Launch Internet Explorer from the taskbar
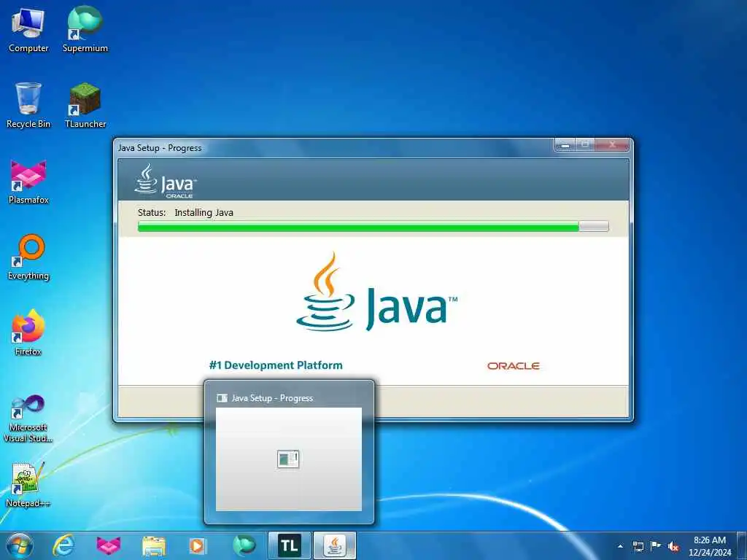 click(x=63, y=545)
